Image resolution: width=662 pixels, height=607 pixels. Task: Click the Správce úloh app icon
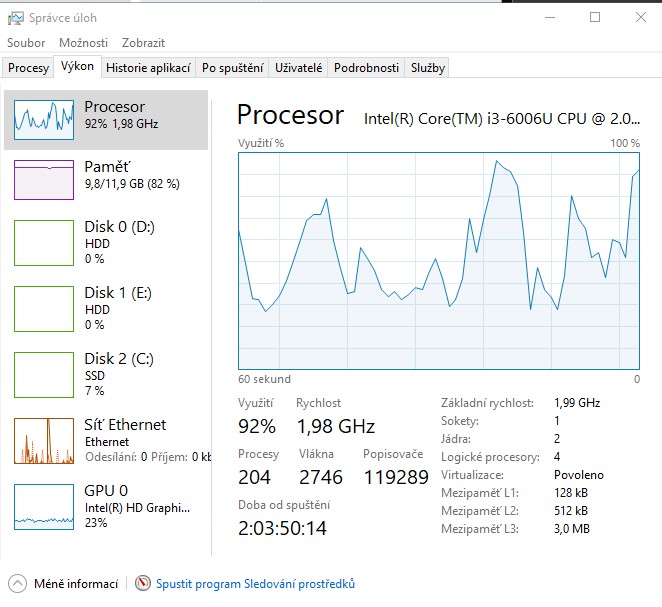15,18
